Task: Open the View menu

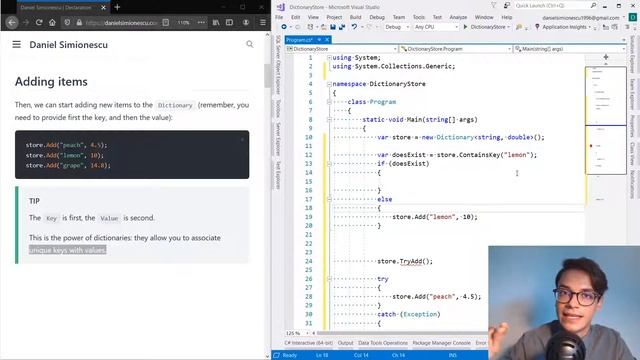Action: [x=313, y=17]
